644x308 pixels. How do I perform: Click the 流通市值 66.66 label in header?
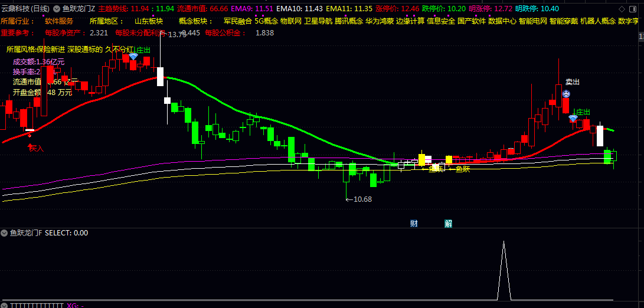click(x=202, y=9)
